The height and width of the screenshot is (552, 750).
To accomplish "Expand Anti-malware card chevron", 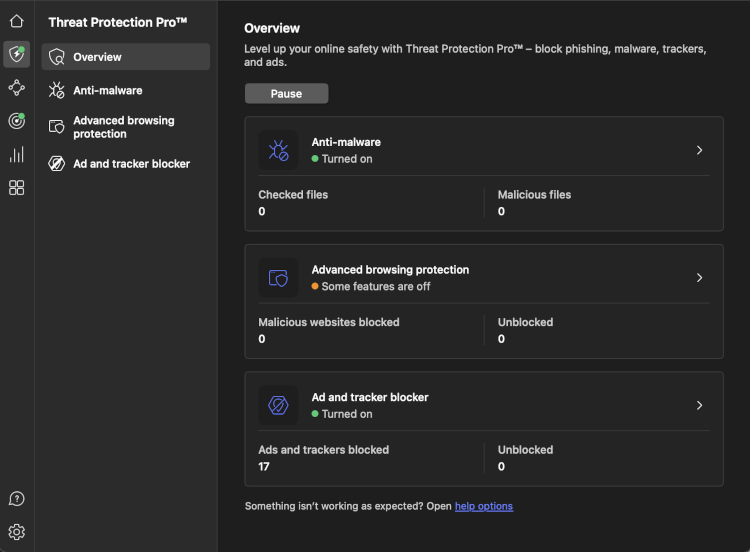I will 699,150.
